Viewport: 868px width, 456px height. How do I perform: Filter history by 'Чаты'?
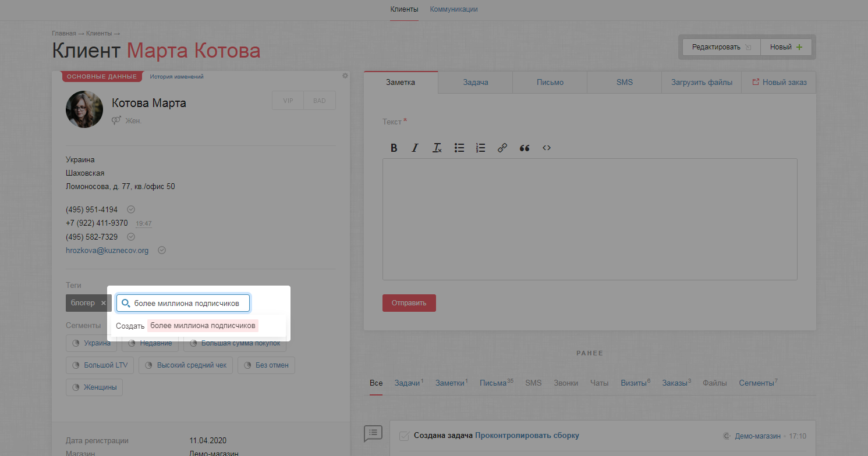point(599,383)
